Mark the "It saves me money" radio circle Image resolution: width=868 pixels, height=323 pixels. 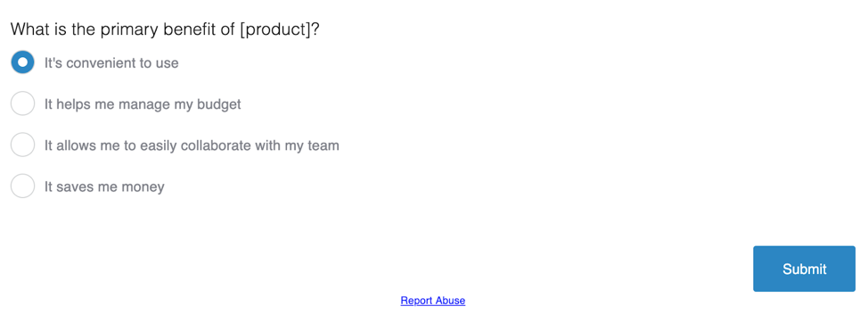point(22,186)
